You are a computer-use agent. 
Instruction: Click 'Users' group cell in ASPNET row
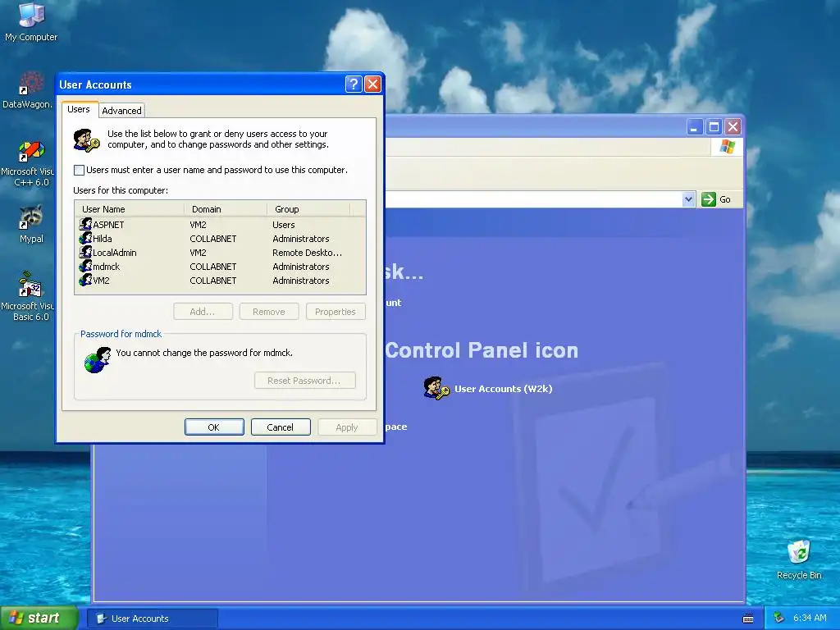click(283, 225)
